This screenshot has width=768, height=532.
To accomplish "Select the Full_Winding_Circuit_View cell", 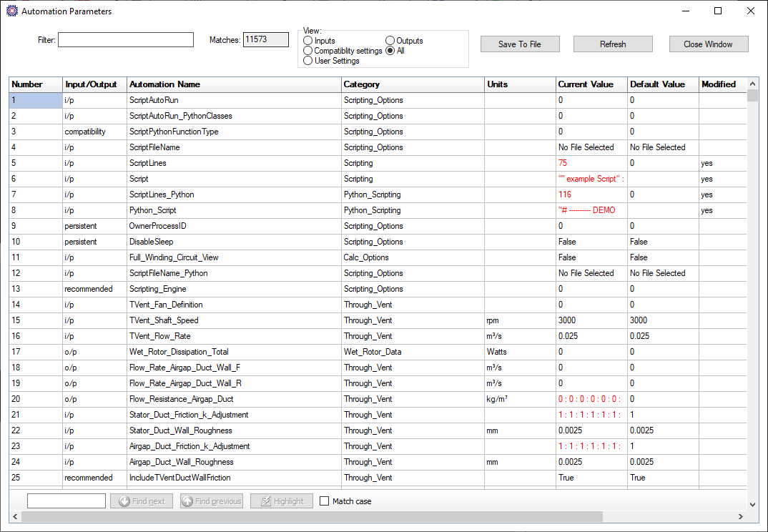I will [x=234, y=257].
